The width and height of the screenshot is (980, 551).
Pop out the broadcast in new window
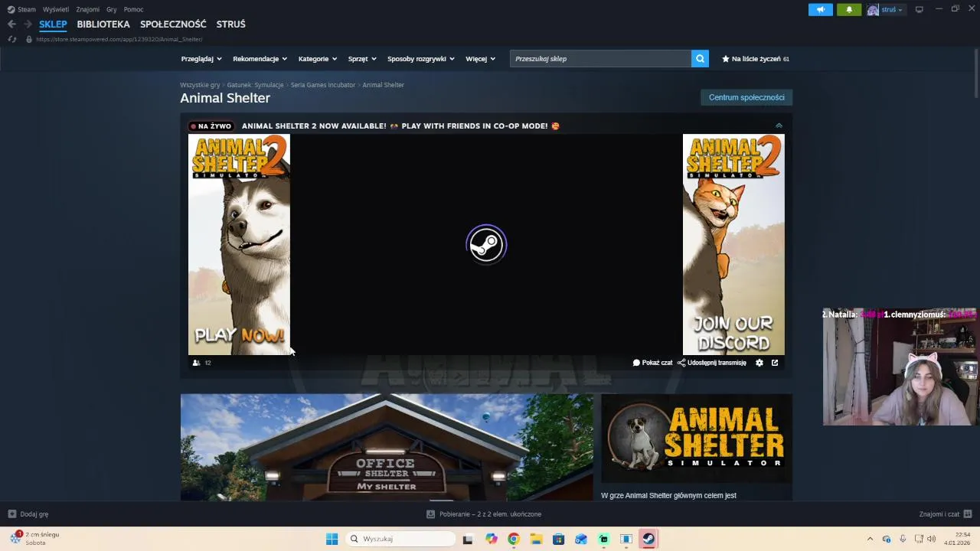point(775,363)
